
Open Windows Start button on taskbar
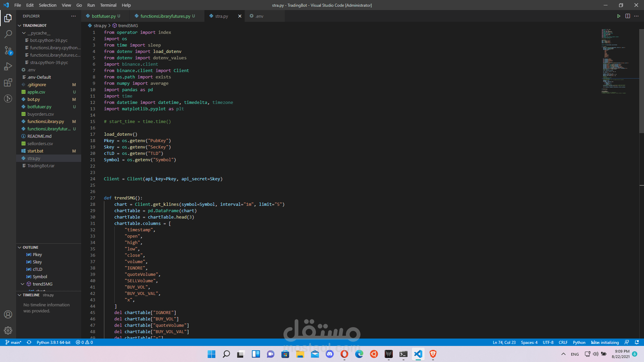[x=211, y=354]
